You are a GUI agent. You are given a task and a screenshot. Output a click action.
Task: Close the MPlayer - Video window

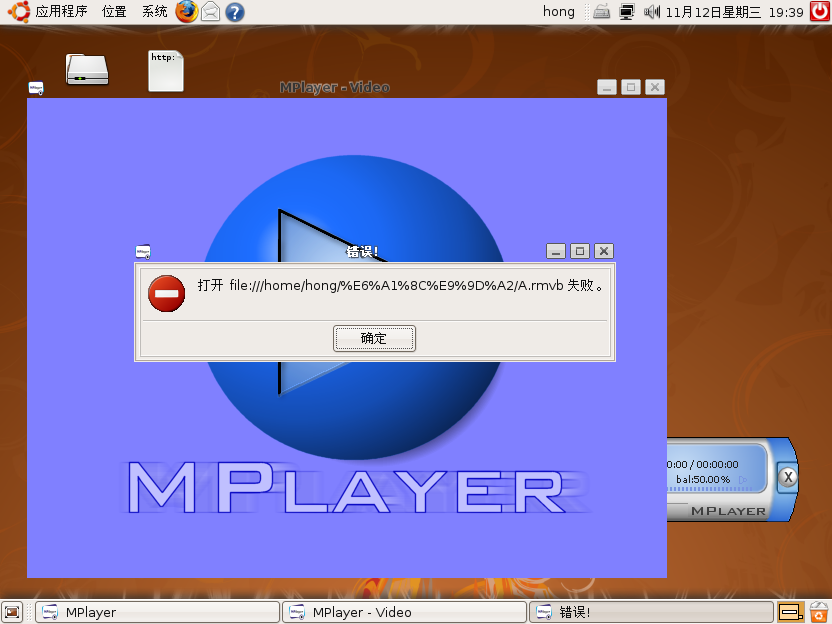coord(655,87)
